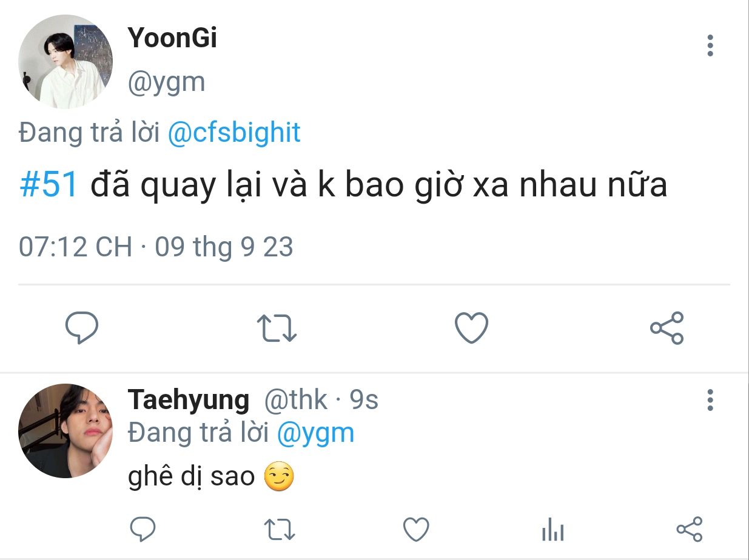Share YoonGi's tweet via the share icon
This screenshot has height=560, width=749.
pyautogui.click(x=667, y=328)
